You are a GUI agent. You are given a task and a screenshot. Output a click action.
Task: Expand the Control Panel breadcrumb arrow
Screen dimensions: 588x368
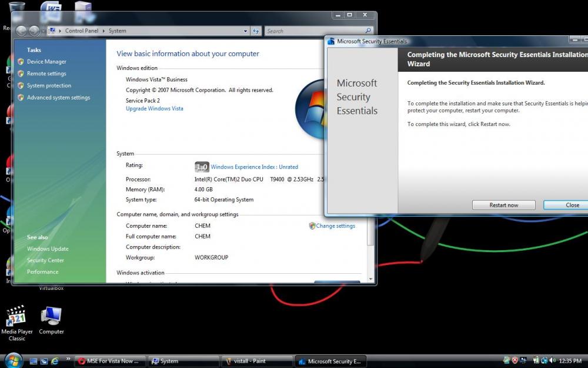pyautogui.click(x=104, y=31)
